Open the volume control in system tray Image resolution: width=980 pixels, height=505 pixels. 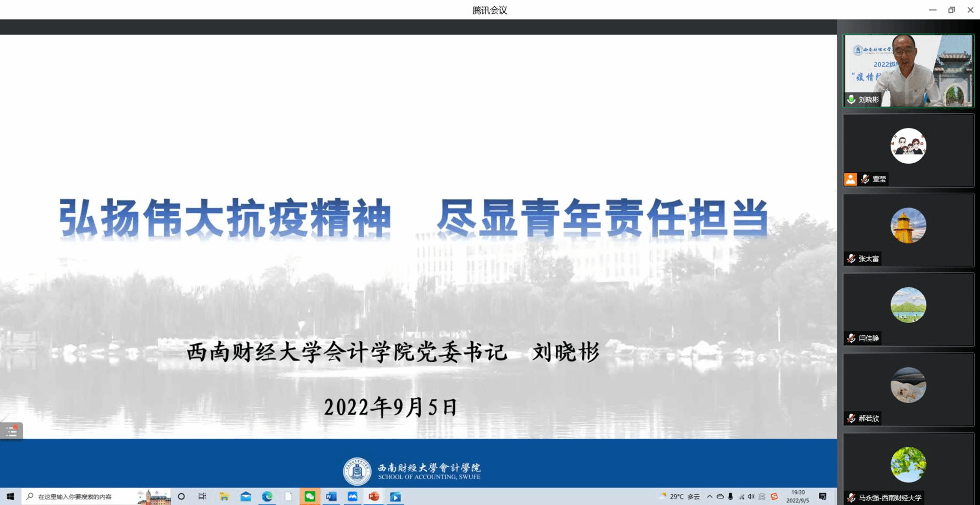tap(751, 496)
